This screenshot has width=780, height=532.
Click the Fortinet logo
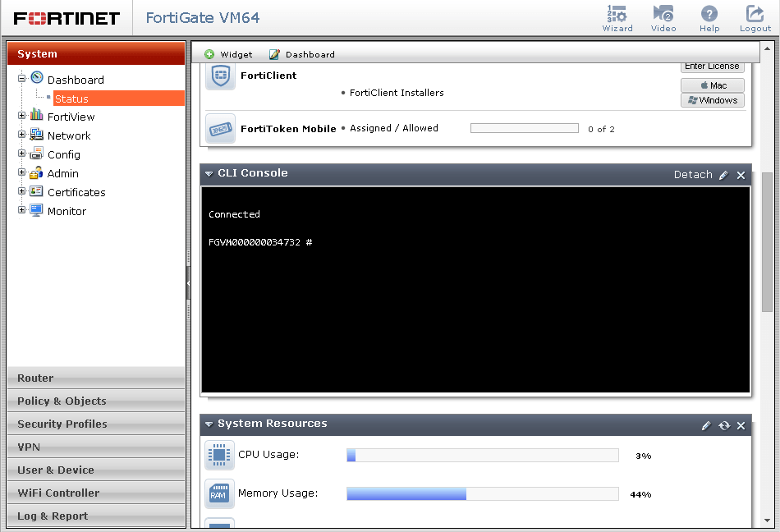pyautogui.click(x=66, y=18)
